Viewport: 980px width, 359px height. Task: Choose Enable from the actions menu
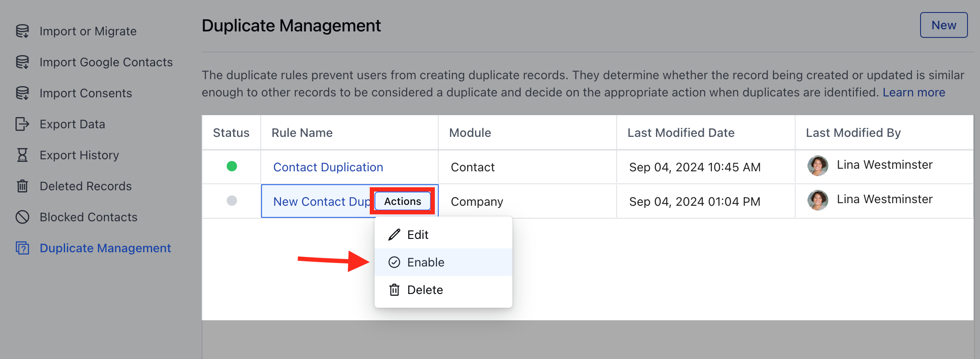(x=443, y=262)
